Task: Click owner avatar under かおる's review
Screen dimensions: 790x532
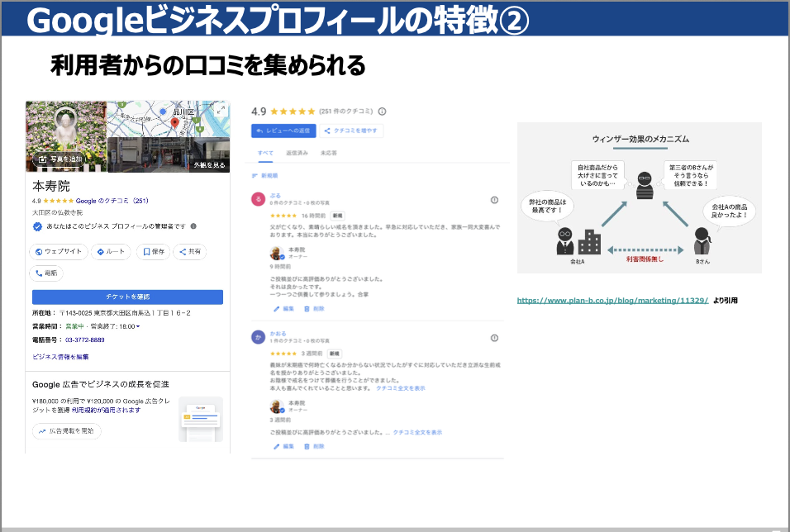Action: pyautogui.click(x=277, y=406)
